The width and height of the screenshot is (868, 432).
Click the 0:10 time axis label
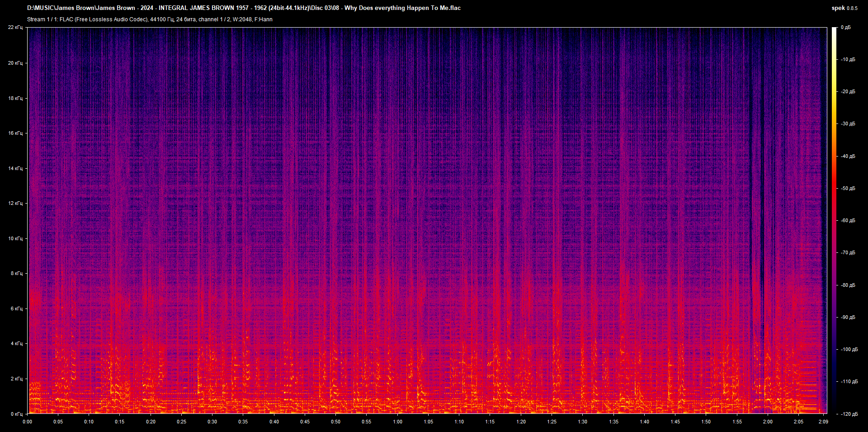coord(89,422)
